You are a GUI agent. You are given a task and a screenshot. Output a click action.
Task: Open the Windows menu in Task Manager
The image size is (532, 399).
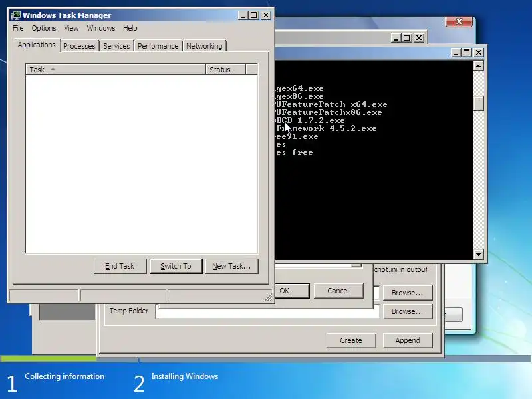pos(101,28)
